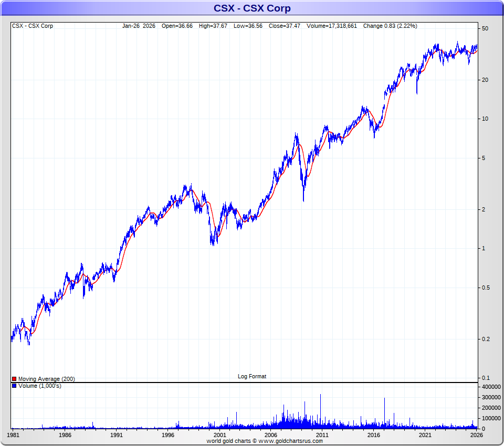Click the price axis label '0.5'
Screen dimensions: 504x446
pyautogui.click(x=486, y=288)
